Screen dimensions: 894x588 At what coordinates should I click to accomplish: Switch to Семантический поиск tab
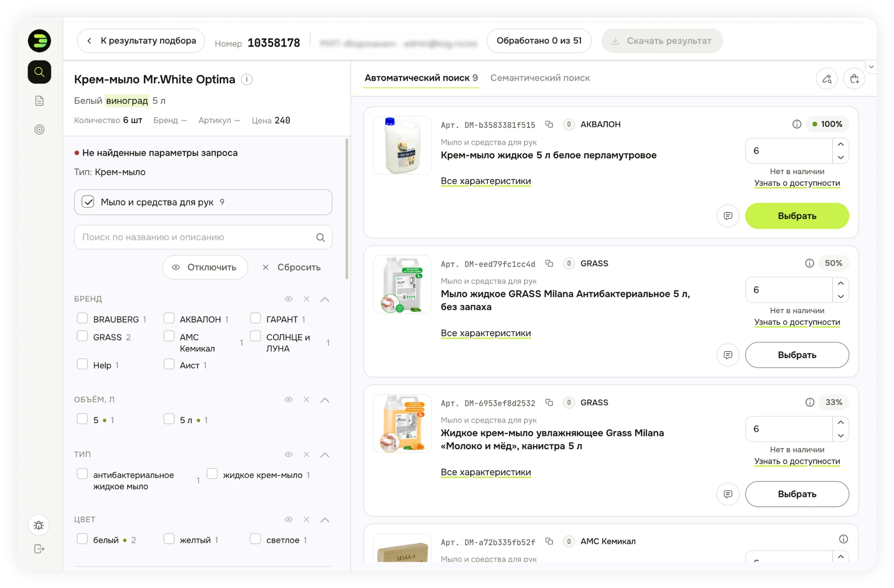540,78
